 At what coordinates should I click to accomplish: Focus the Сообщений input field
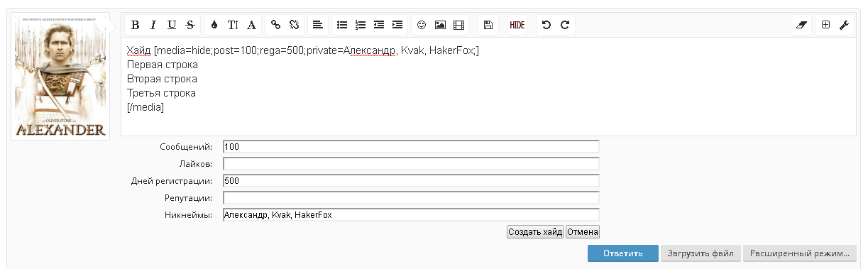click(x=411, y=147)
